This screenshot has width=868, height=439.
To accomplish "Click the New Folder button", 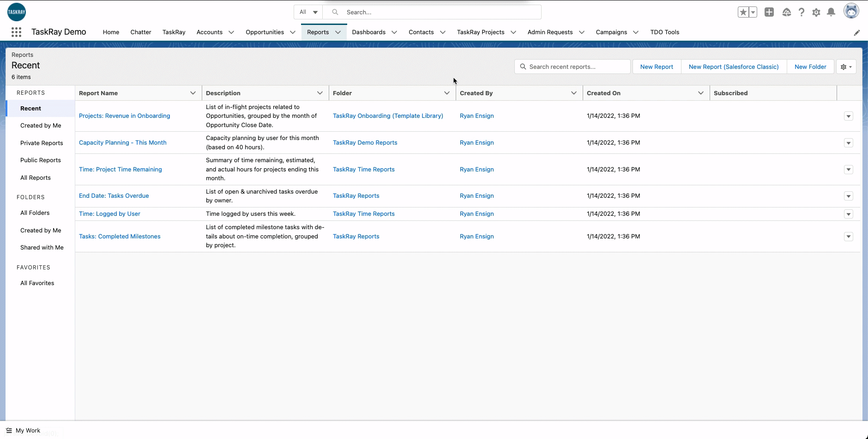I will [x=810, y=67].
